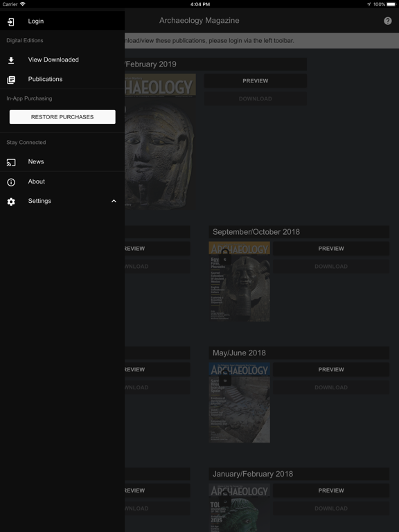This screenshot has height=532, width=399.
Task: Open the About page
Action: tap(62, 181)
